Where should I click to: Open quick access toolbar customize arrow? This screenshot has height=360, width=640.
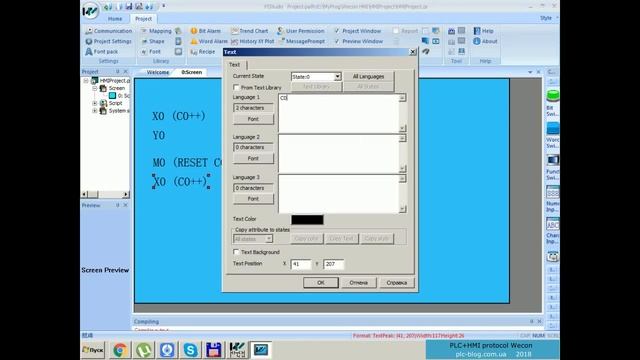point(164,6)
